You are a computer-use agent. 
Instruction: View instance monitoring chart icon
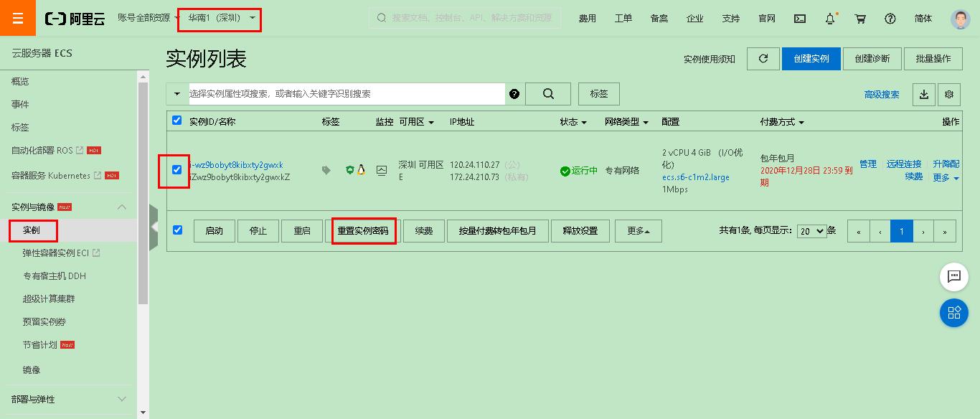click(x=382, y=171)
